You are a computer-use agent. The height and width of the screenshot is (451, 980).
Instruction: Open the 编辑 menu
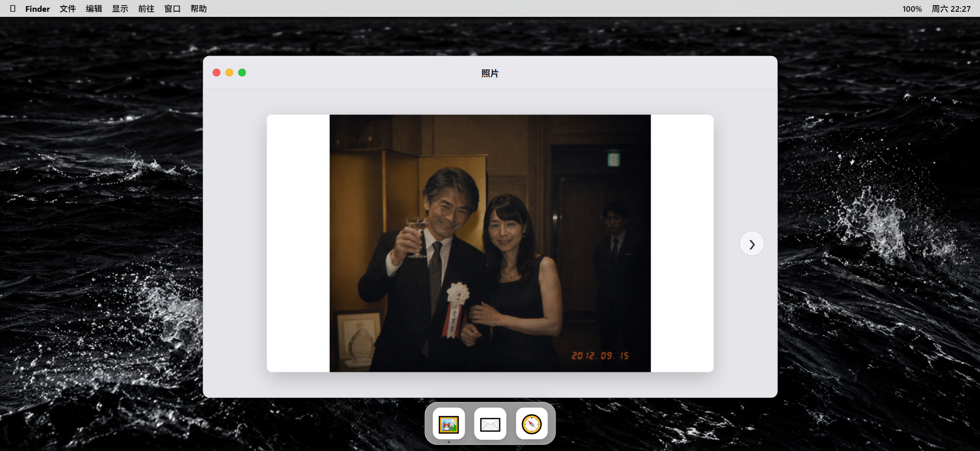[x=94, y=9]
